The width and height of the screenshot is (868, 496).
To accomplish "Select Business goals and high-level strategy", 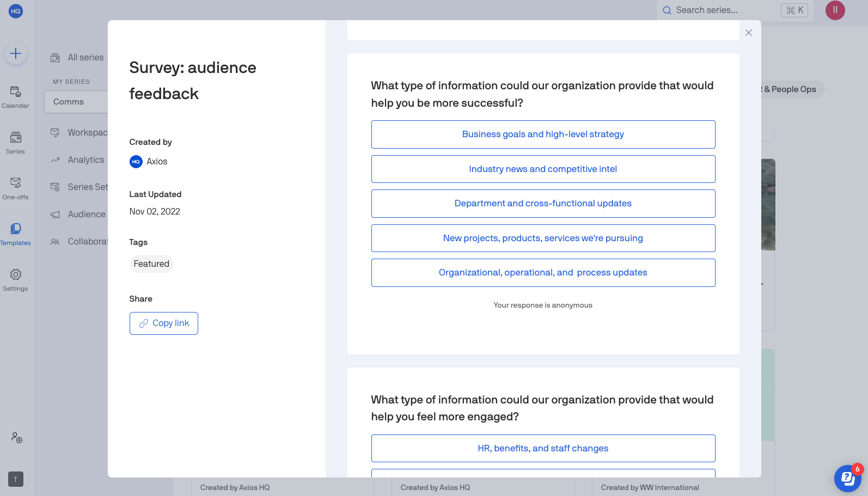I will pyautogui.click(x=543, y=134).
